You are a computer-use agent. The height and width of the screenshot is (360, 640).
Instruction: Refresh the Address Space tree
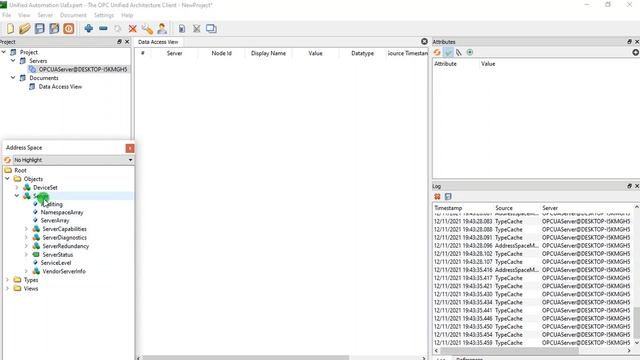tap(7, 160)
